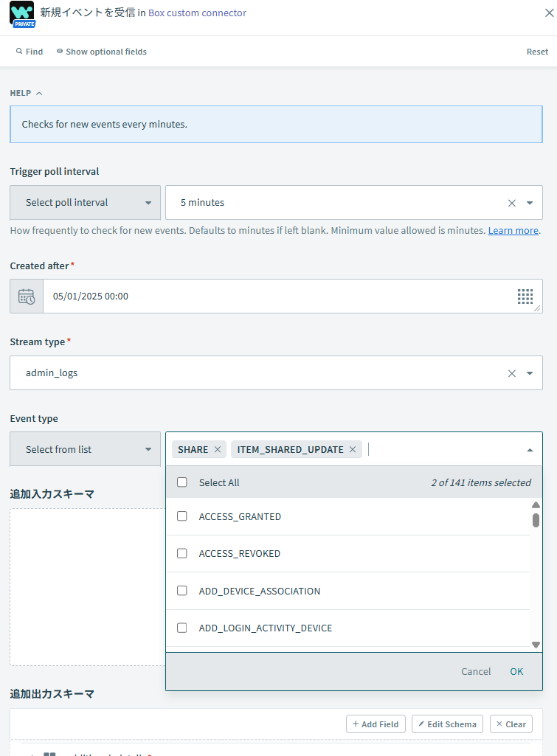Click the ITEM_SHARED_UPDATE tag text

click(291, 449)
